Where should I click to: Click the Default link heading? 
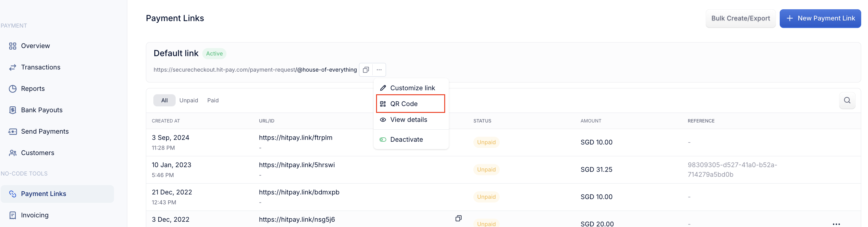point(176,53)
